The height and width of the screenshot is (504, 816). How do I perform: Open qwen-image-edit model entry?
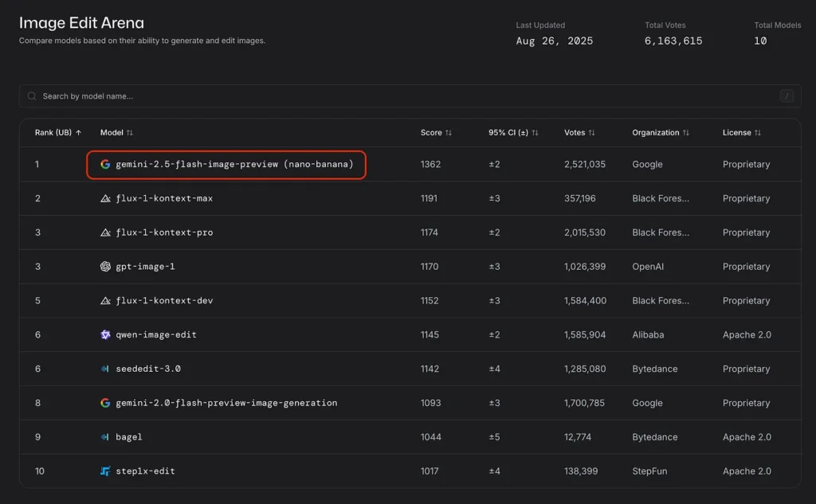[156, 334]
